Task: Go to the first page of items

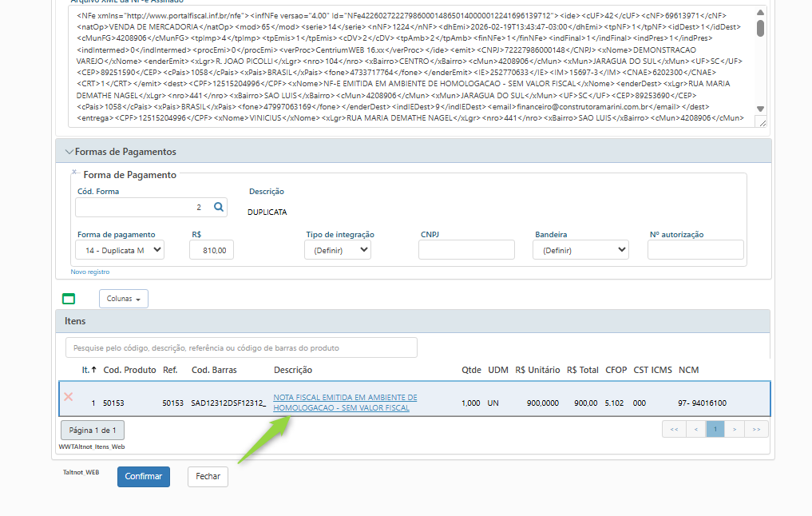Action: pos(675,429)
